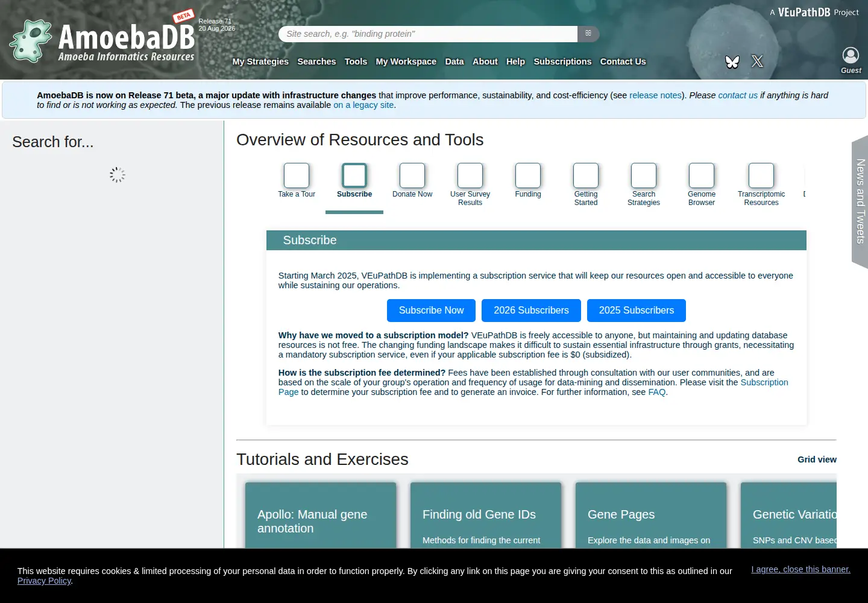
Task: Open the Genome Browser icon
Action: click(x=702, y=175)
